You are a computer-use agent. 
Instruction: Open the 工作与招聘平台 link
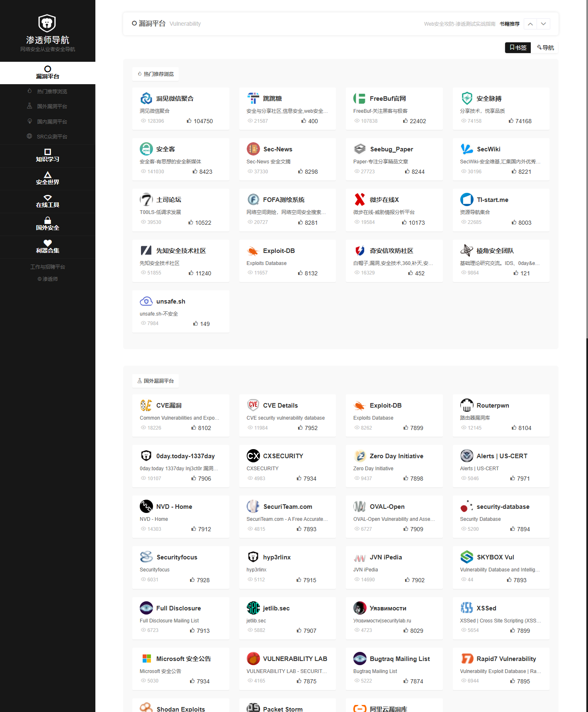point(48,267)
